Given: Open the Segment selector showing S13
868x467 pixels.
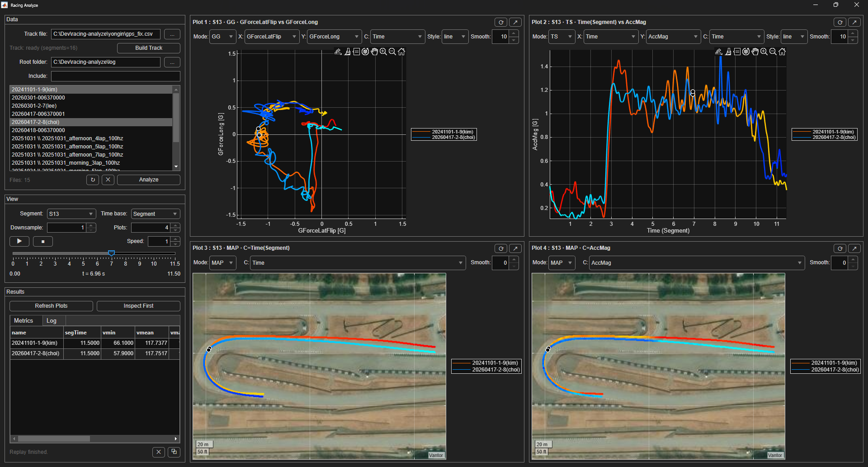Looking at the screenshot, I should pyautogui.click(x=71, y=214).
